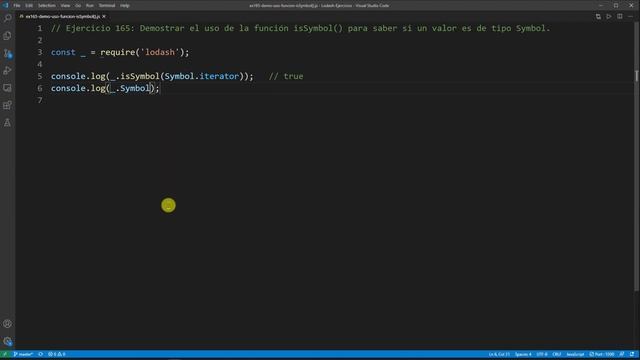Screen dimensions: 640x360
Task: Click Symbol on line 6
Action: point(135,88)
